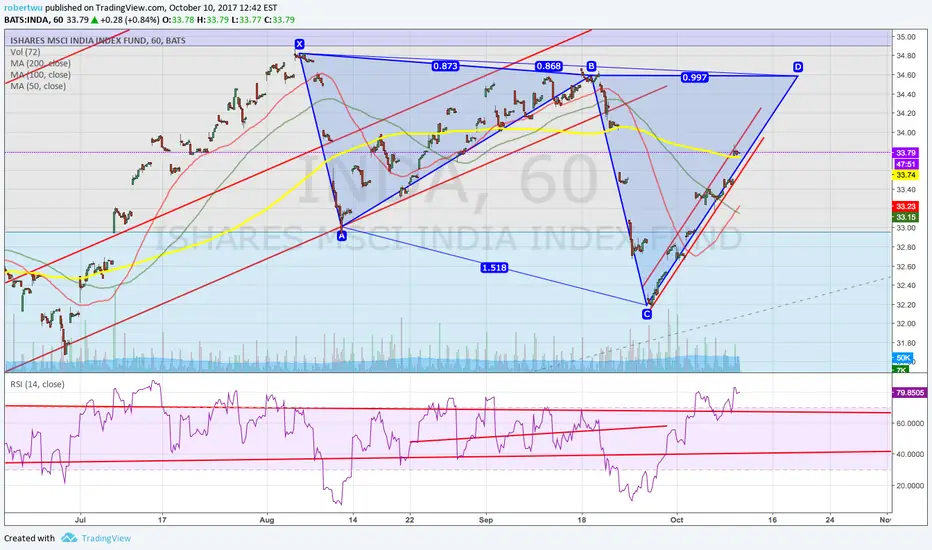
Task: Select the MA (200, close) indicator label
Action: 40,63
